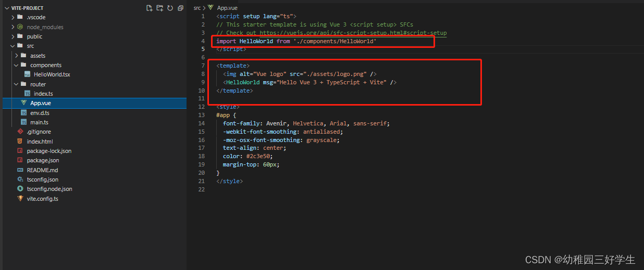The width and height of the screenshot is (644, 270).
Task: Select the router folder icon
Action: 23,84
